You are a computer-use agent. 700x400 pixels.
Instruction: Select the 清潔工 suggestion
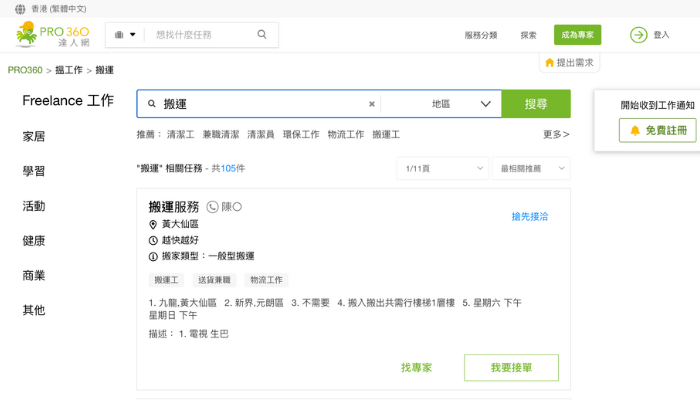pos(180,134)
